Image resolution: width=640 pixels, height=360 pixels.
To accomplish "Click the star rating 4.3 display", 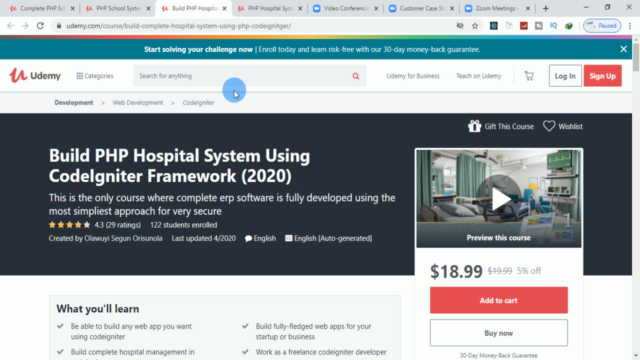I will pos(95,225).
